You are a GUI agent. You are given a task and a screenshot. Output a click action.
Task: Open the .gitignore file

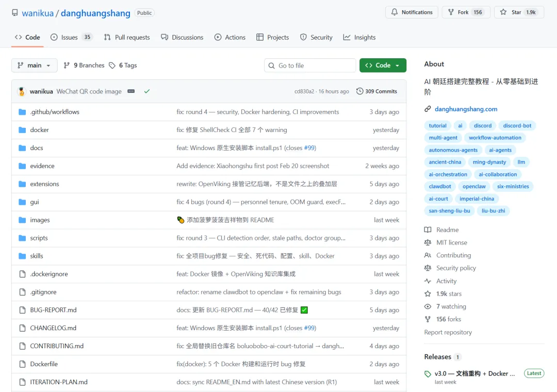[x=43, y=292]
